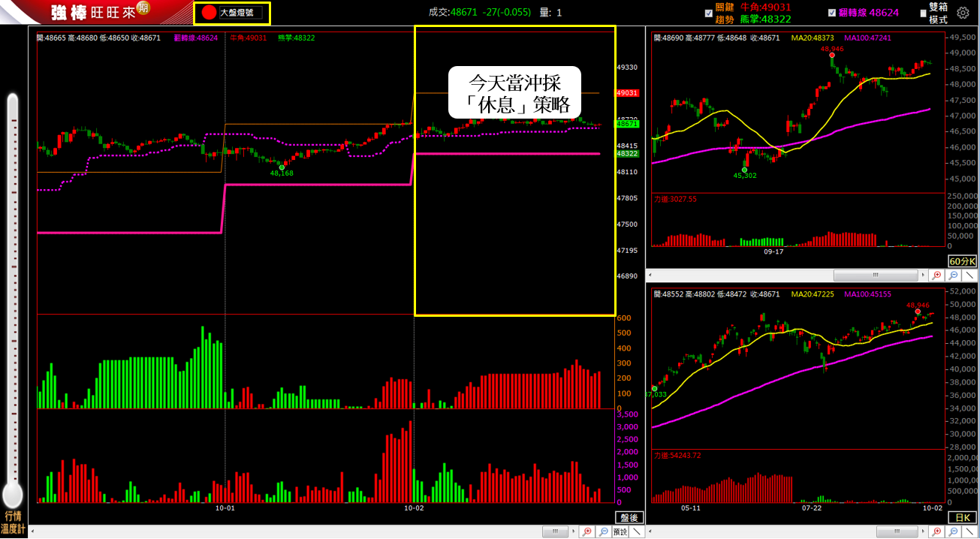Click the main chart horizontal scrollbar thumb
Image resolution: width=980 pixels, height=539 pixels.
(555, 531)
